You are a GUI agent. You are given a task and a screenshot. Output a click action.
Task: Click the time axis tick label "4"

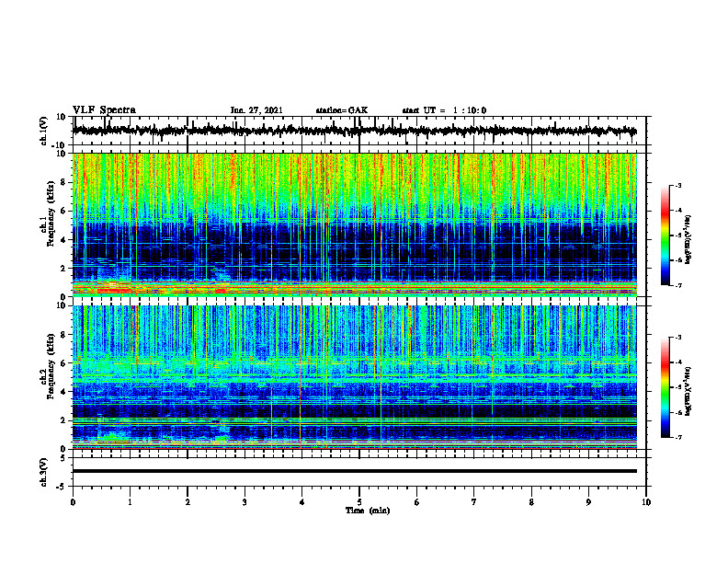coord(301,502)
